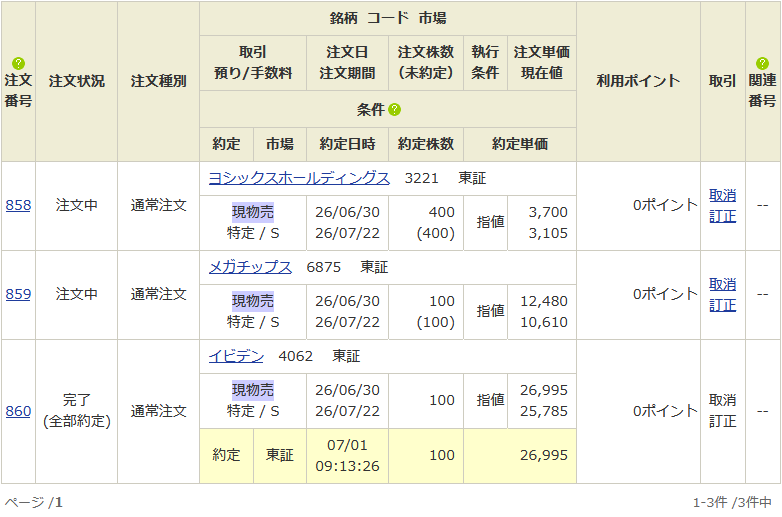Select current price 25,785
The height and width of the screenshot is (517, 782).
click(x=544, y=411)
